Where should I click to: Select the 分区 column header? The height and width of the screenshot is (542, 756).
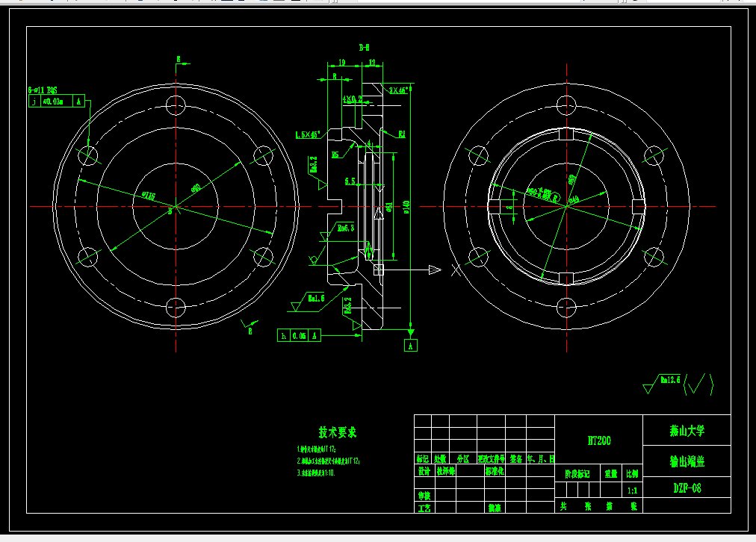point(463,458)
